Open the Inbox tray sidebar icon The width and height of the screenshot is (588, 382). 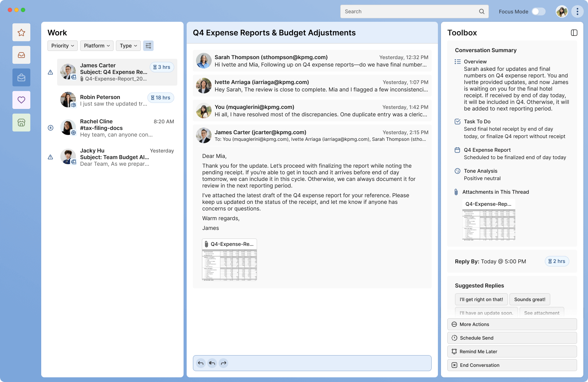[x=21, y=55]
